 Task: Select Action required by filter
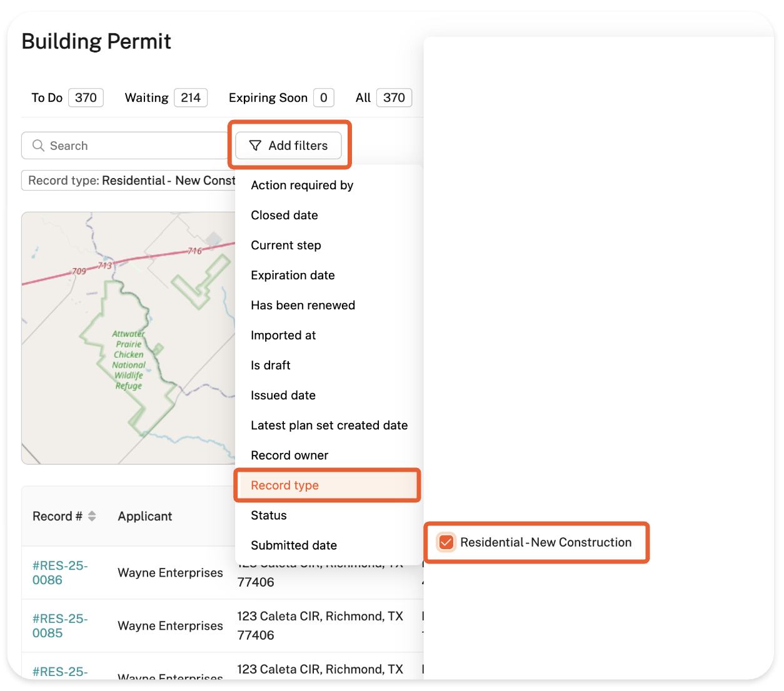coord(302,186)
